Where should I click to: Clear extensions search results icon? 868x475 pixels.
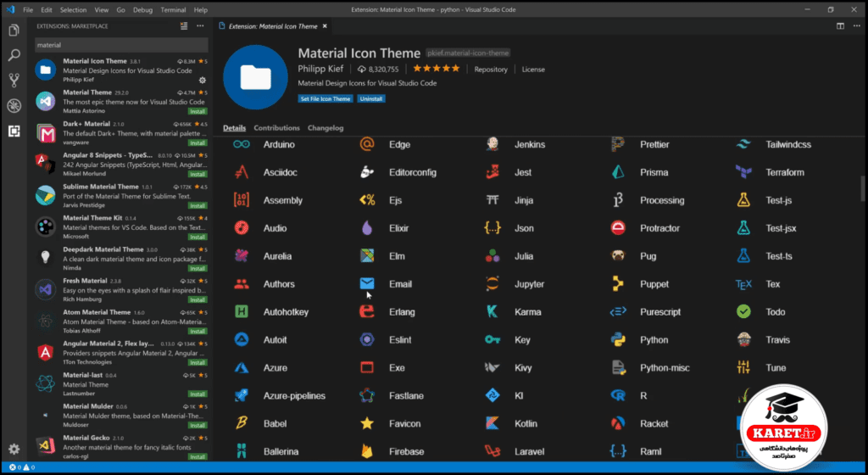[x=184, y=26]
